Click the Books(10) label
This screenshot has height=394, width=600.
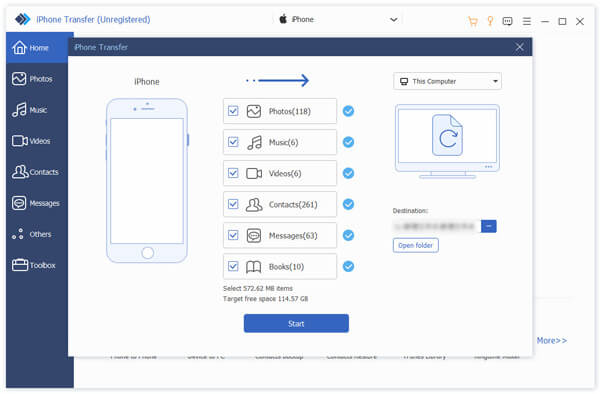coord(286,267)
